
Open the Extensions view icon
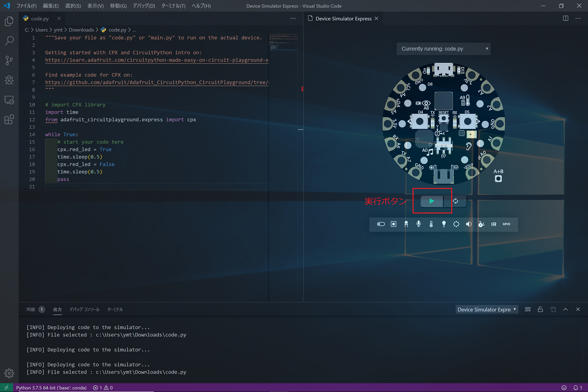tap(9, 120)
